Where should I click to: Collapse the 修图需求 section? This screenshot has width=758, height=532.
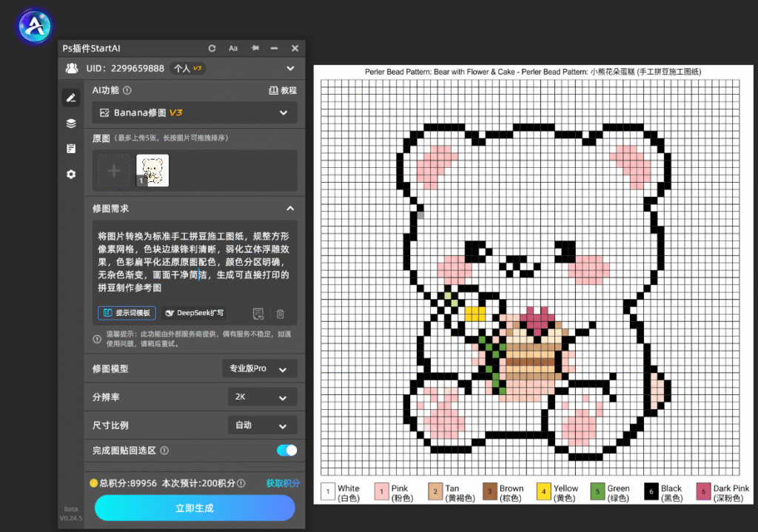(290, 208)
